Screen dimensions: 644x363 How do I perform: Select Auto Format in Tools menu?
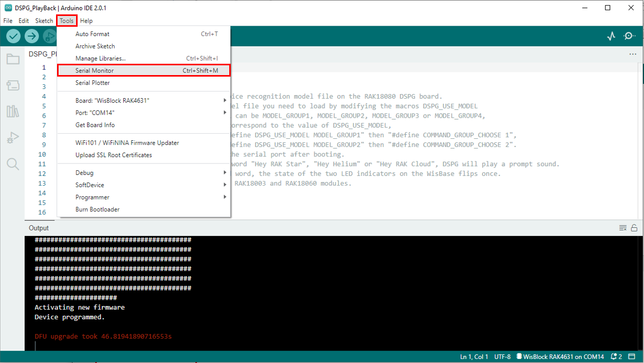pos(144,34)
